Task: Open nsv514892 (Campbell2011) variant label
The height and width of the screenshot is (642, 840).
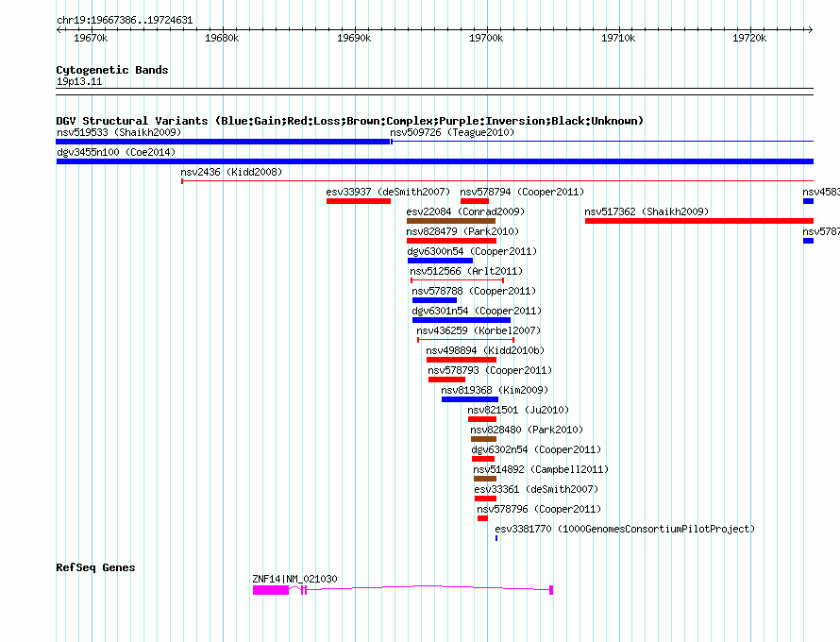Action: 541,469
